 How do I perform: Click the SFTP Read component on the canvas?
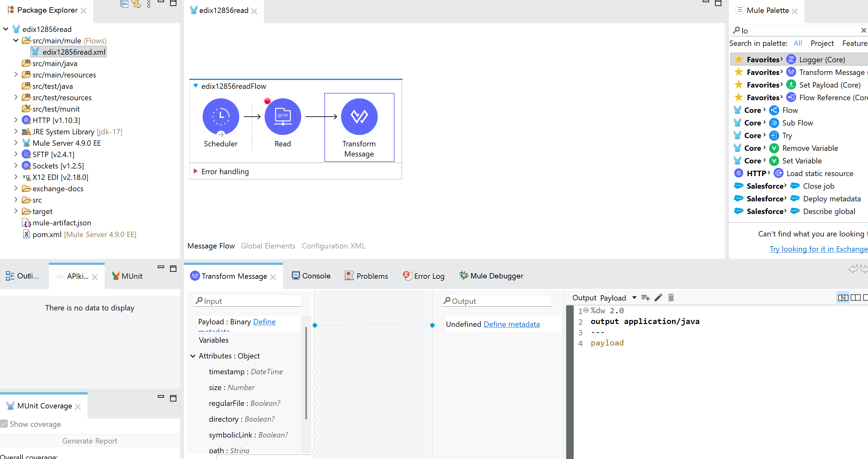[283, 116]
